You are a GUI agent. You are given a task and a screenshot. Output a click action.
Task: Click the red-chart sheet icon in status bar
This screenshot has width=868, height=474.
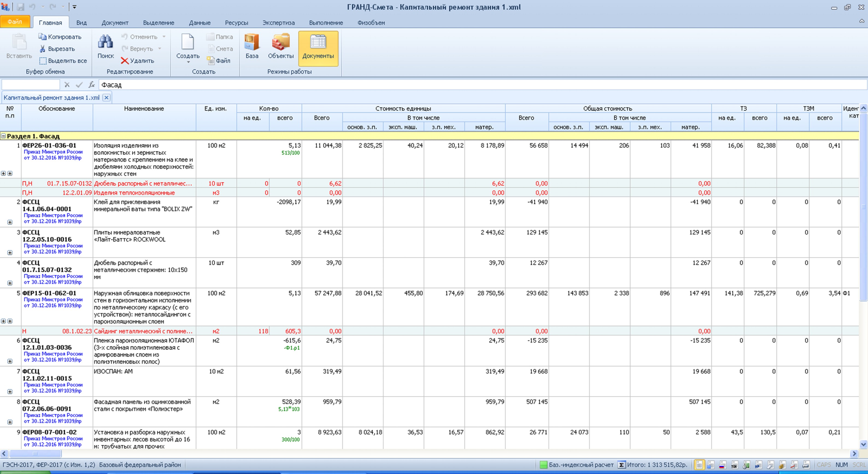tap(794, 465)
